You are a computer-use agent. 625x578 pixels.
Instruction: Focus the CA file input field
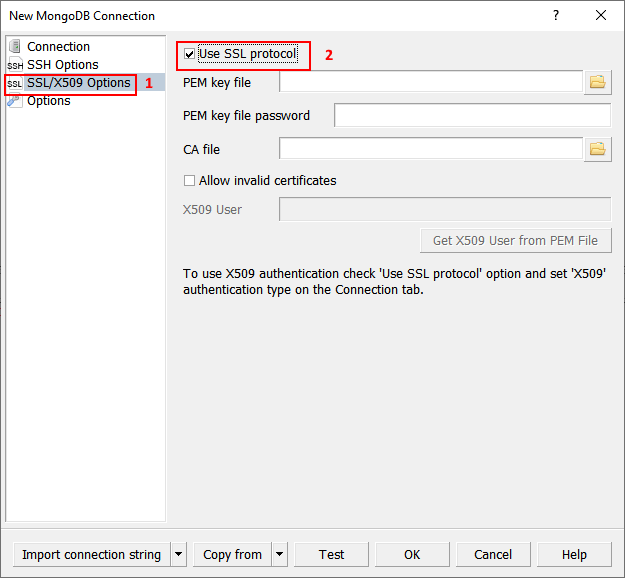click(x=431, y=148)
